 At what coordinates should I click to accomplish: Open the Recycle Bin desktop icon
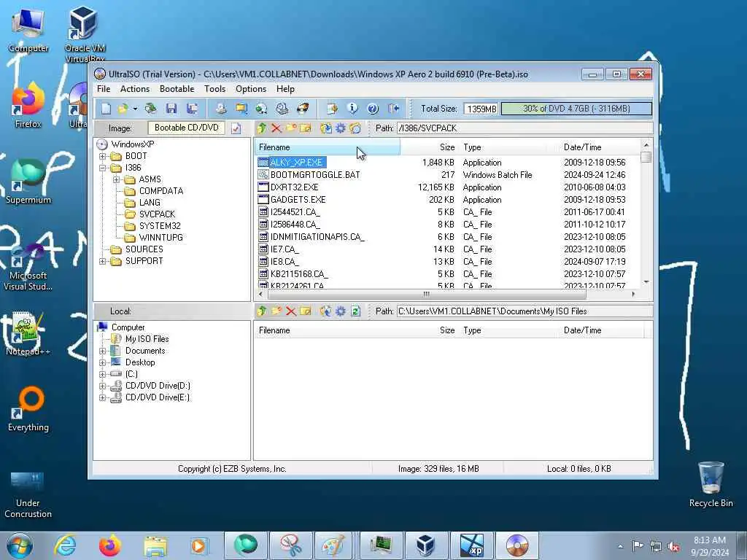click(x=711, y=485)
